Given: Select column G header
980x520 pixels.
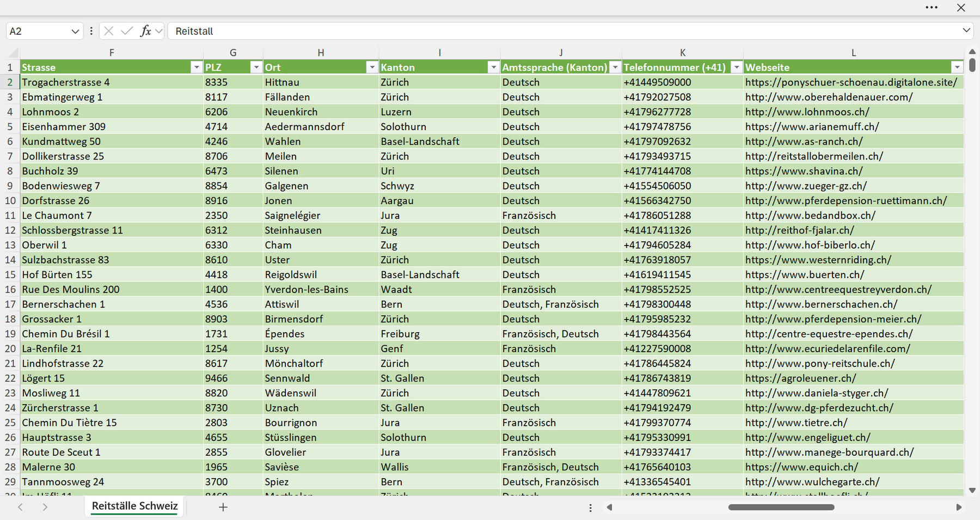Looking at the screenshot, I should pos(233,53).
